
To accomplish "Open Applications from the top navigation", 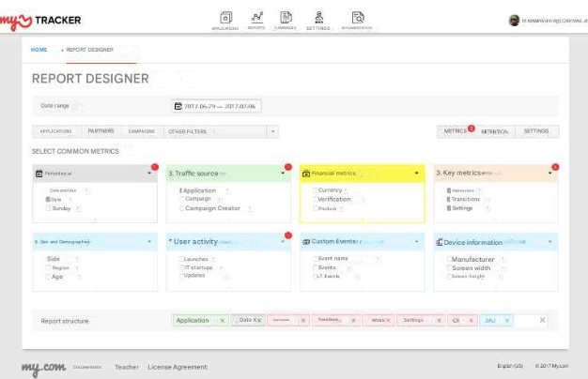I will 225,19.
